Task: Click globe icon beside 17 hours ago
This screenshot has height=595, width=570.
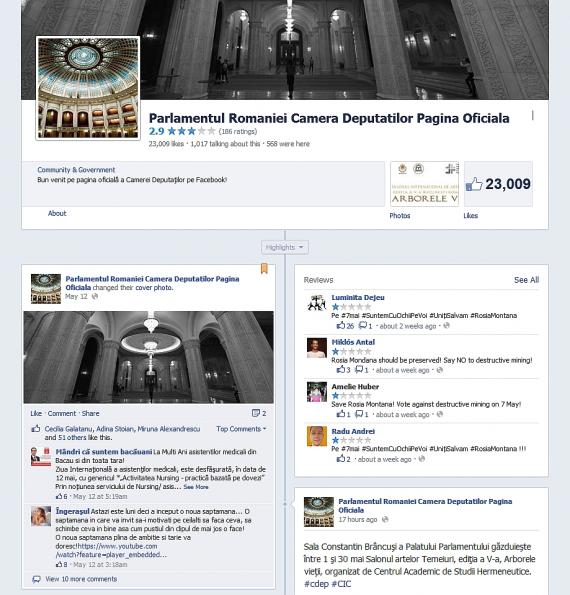Action: click(385, 519)
